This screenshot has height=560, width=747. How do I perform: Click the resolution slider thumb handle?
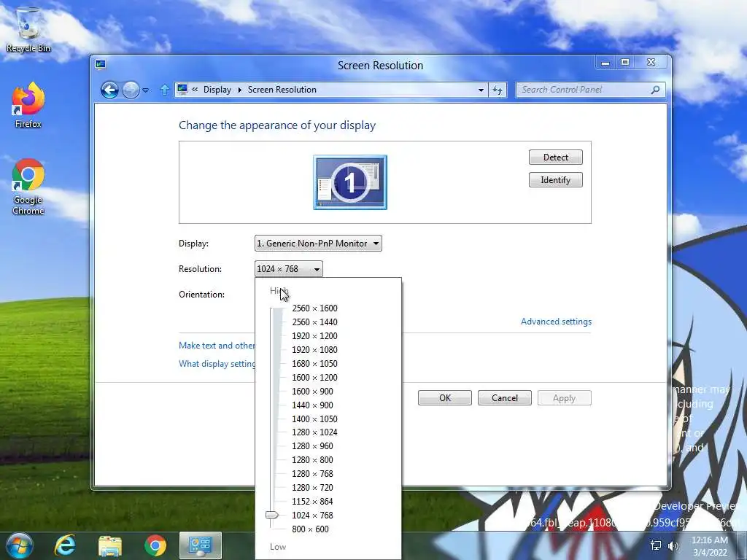pos(272,515)
